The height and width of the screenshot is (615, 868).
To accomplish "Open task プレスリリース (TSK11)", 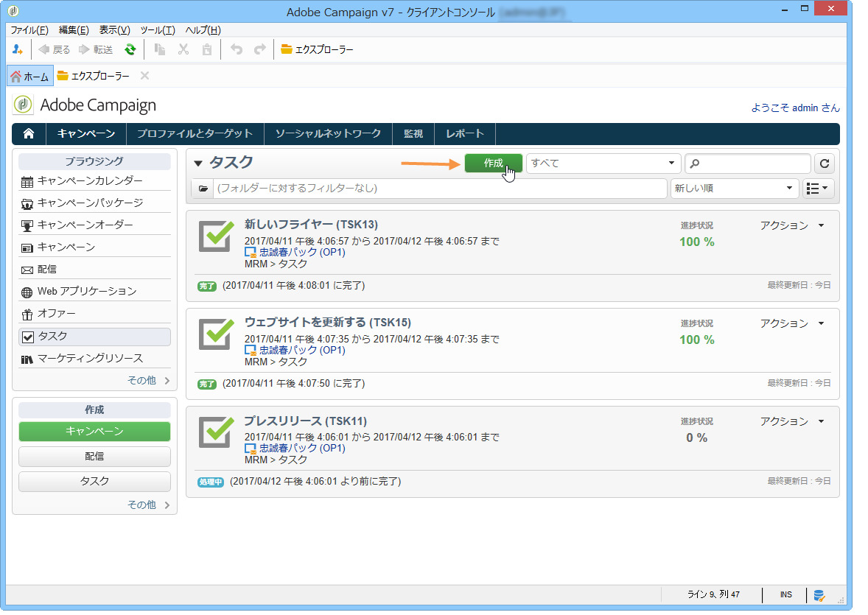I will click(306, 421).
